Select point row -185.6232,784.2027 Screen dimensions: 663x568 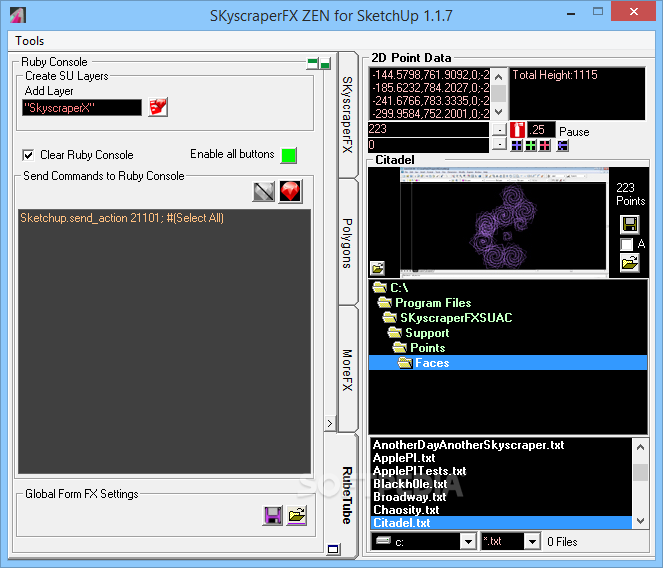coord(430,88)
